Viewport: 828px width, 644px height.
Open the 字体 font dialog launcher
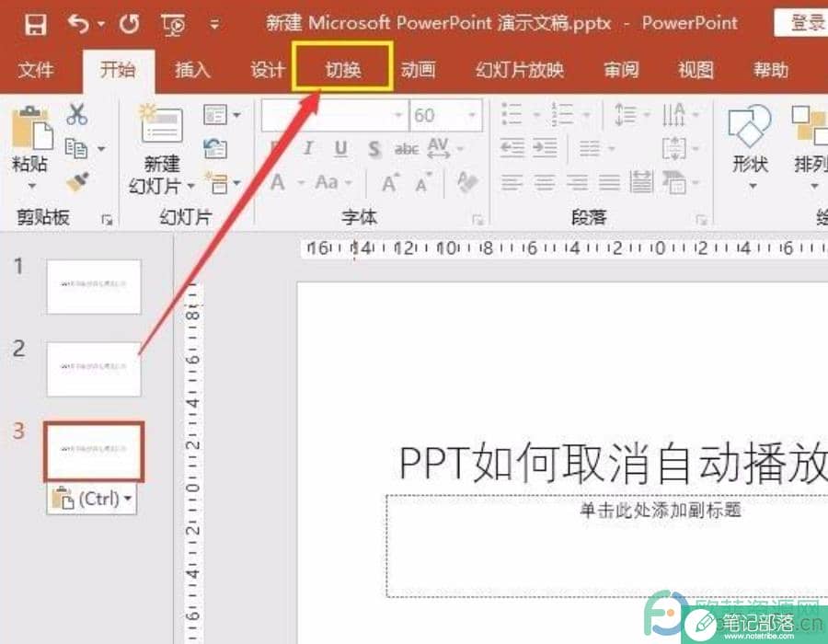pos(477,220)
